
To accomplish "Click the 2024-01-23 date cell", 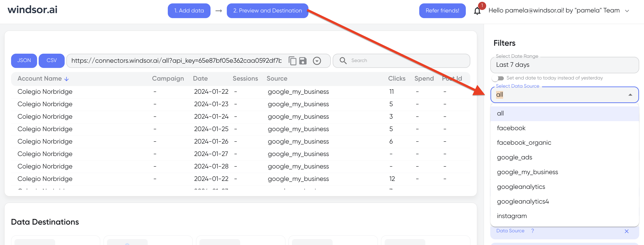I will click(x=211, y=104).
